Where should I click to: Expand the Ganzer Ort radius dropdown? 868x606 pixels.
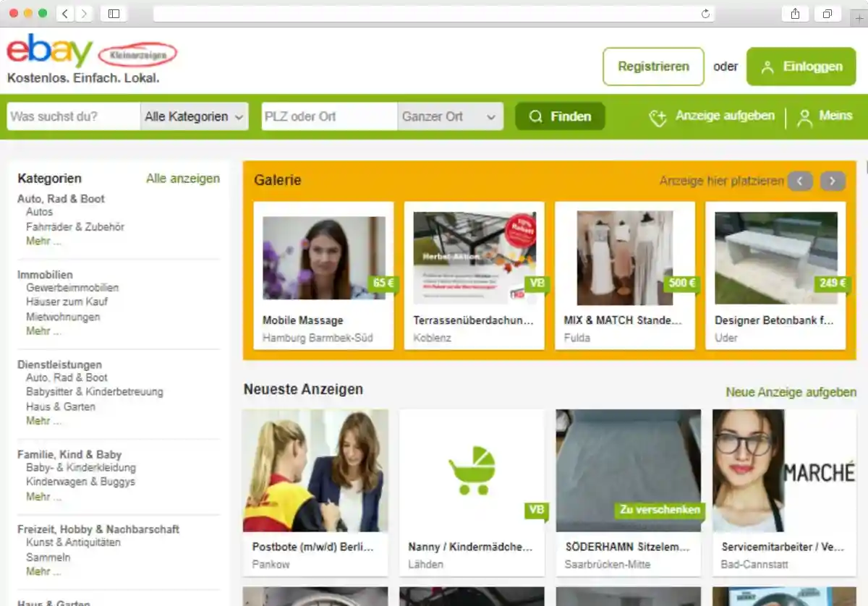tap(450, 116)
